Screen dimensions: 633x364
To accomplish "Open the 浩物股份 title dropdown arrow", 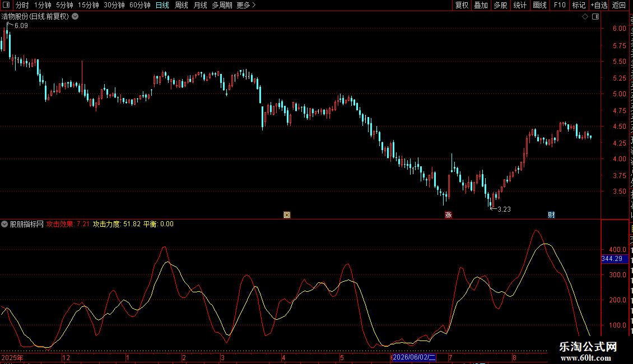I will [75, 17].
